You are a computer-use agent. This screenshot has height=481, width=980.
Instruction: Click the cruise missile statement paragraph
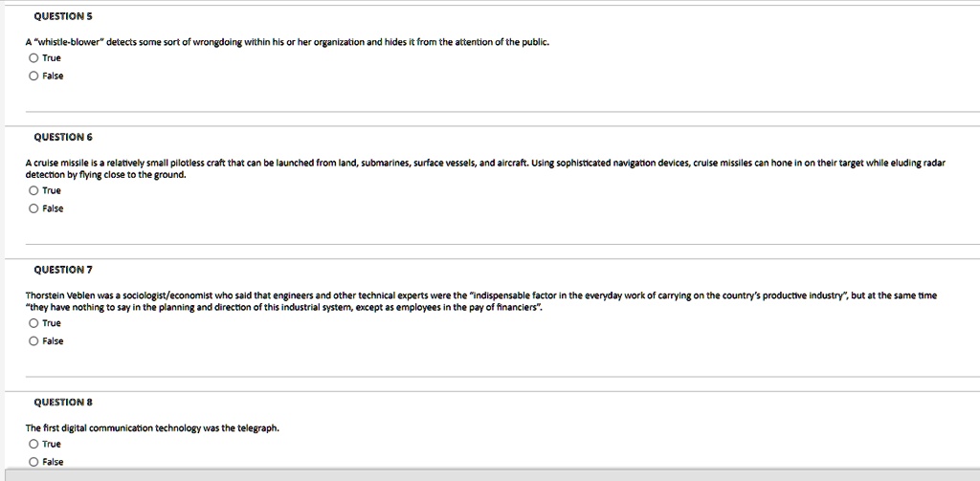pyautogui.click(x=485, y=168)
